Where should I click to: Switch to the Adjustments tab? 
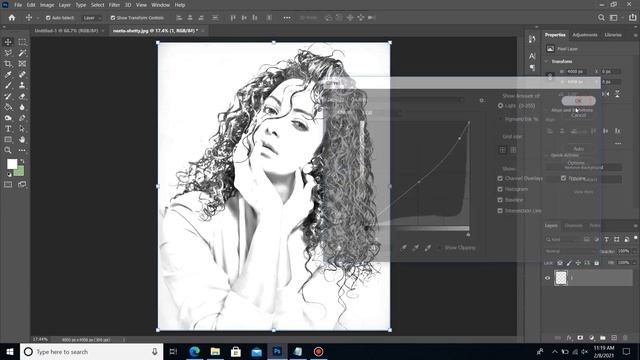[x=585, y=35]
